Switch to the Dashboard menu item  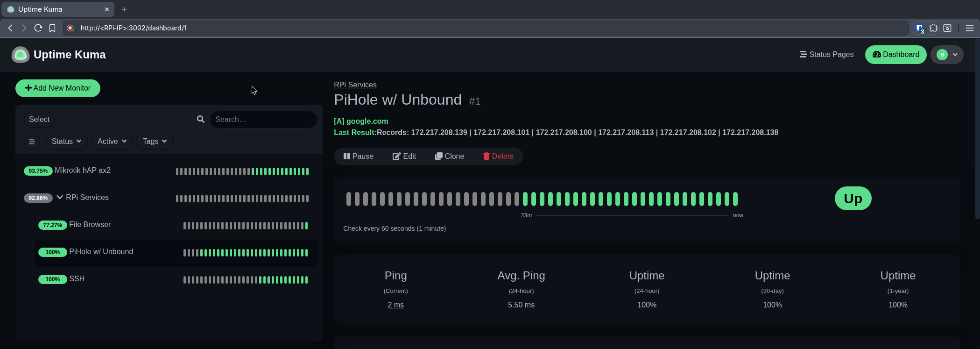[x=895, y=55]
